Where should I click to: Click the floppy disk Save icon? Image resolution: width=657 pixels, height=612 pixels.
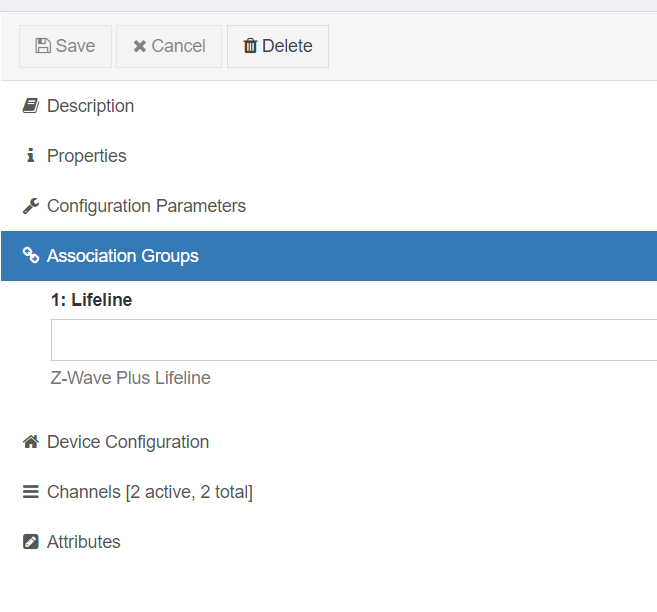pos(43,46)
